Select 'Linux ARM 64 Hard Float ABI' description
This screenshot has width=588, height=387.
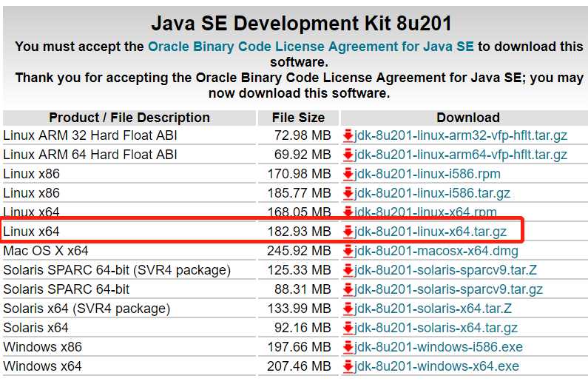[90, 155]
